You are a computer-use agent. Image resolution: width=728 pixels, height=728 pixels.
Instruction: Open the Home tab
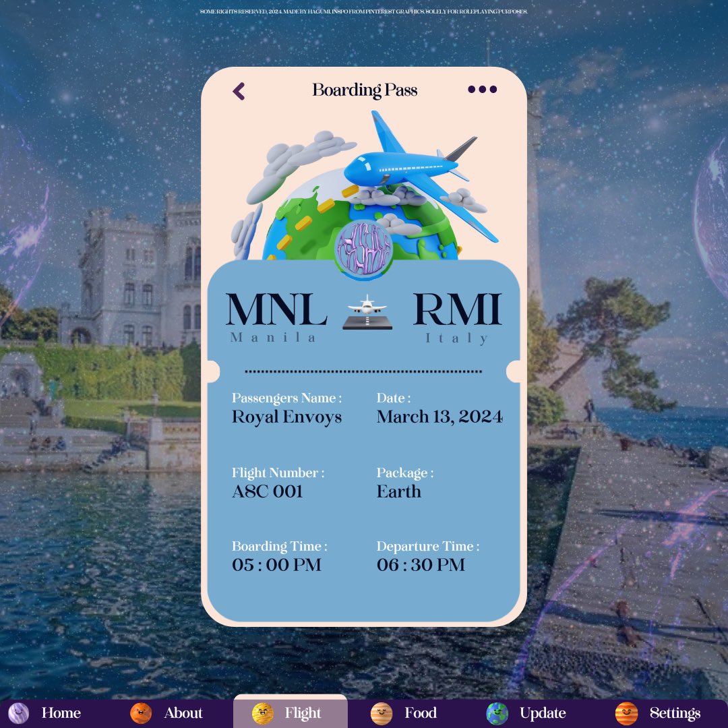pyautogui.click(x=44, y=712)
